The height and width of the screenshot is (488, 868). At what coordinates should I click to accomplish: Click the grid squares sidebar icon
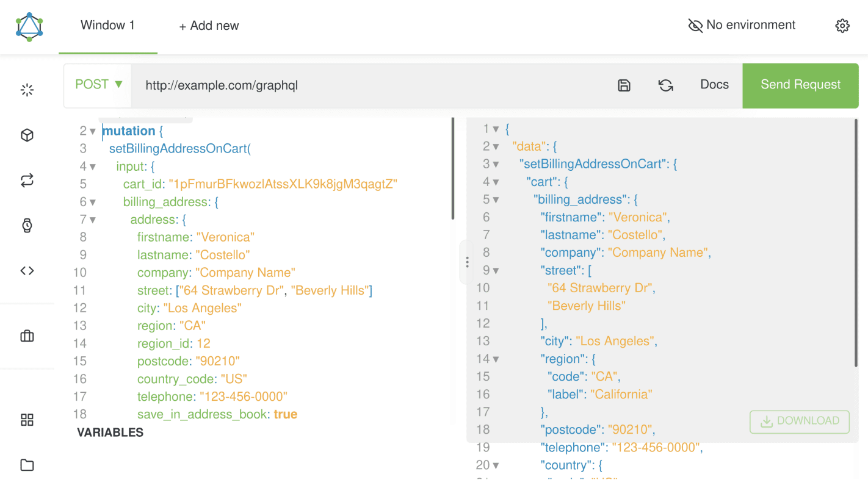point(27,420)
